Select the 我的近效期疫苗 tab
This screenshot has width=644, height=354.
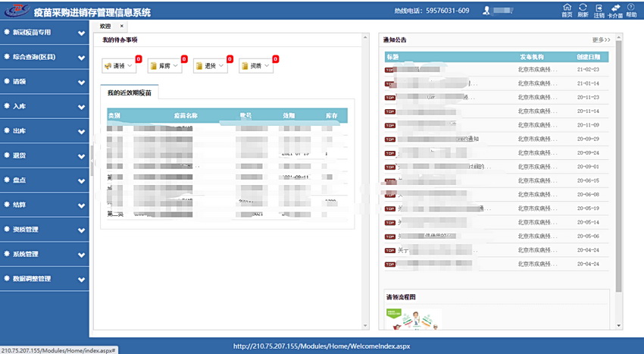[x=129, y=92]
